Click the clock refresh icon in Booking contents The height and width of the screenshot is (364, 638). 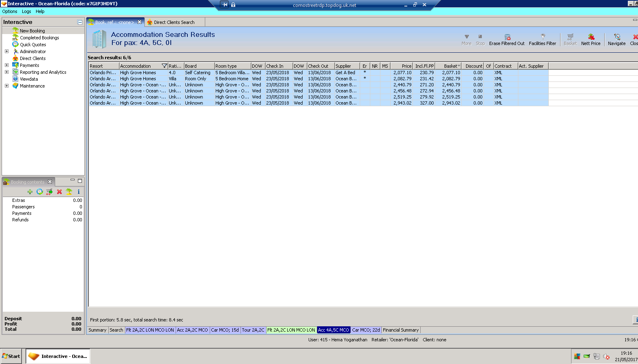pyautogui.click(x=40, y=192)
